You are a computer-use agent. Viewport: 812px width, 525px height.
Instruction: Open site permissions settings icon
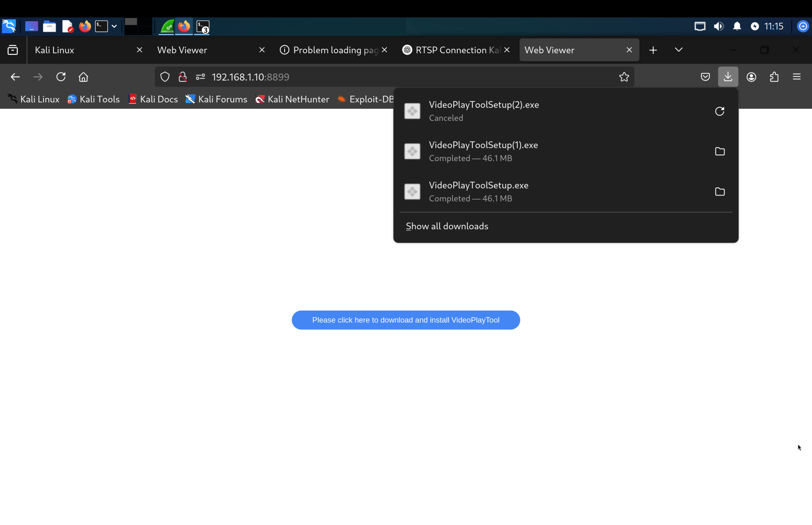tap(200, 77)
